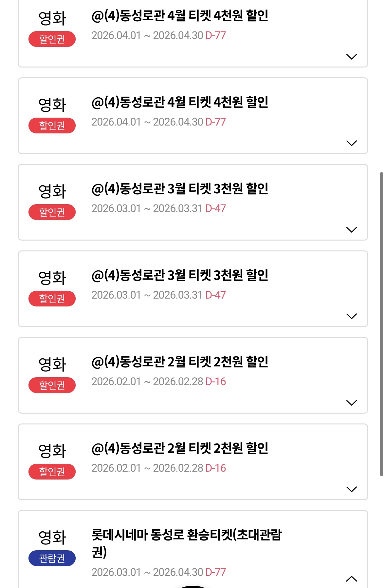This screenshot has width=386, height=588.
Task: Tap the 영화 label on the 환승티켓 card
Action: point(52,538)
